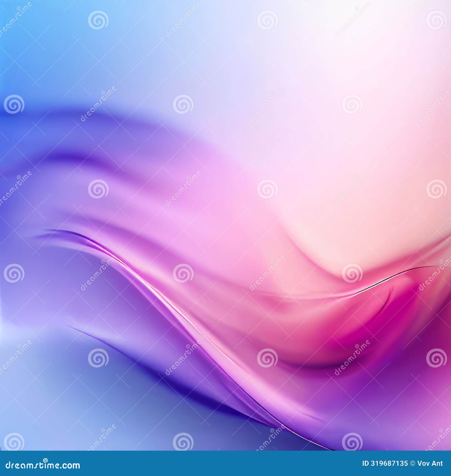The image size is (451, 476).
Task: Click the copyright symbol near Vov Ant
Action: (x=412, y=463)
